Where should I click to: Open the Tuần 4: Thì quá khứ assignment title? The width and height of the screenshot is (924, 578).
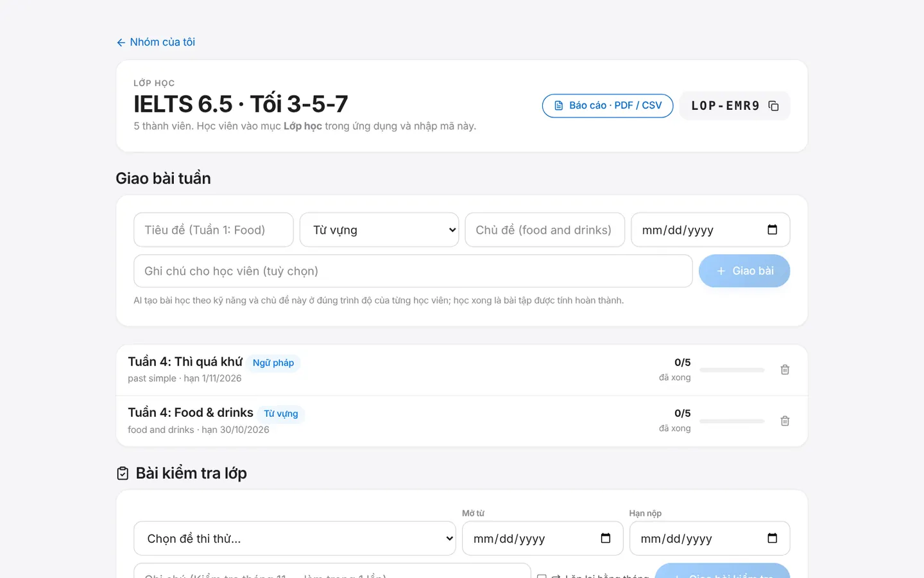pyautogui.click(x=185, y=362)
